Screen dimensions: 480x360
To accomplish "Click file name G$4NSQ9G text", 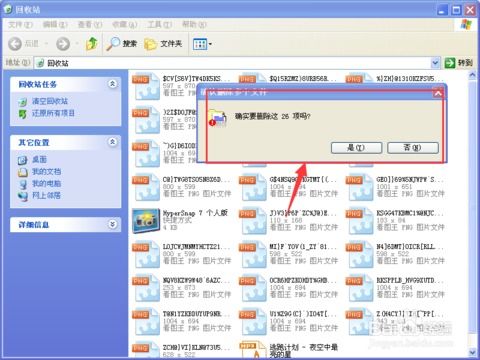I will (x=303, y=179).
